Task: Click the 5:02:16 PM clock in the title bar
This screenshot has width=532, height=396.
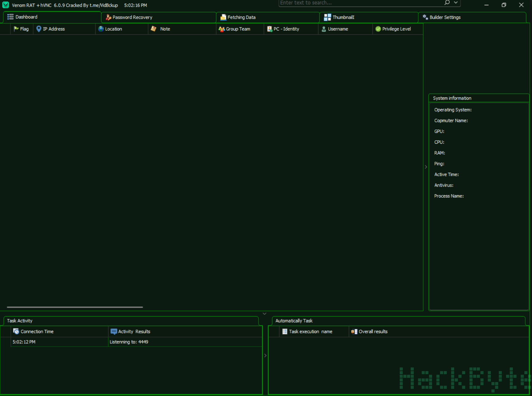Action: (x=136, y=5)
